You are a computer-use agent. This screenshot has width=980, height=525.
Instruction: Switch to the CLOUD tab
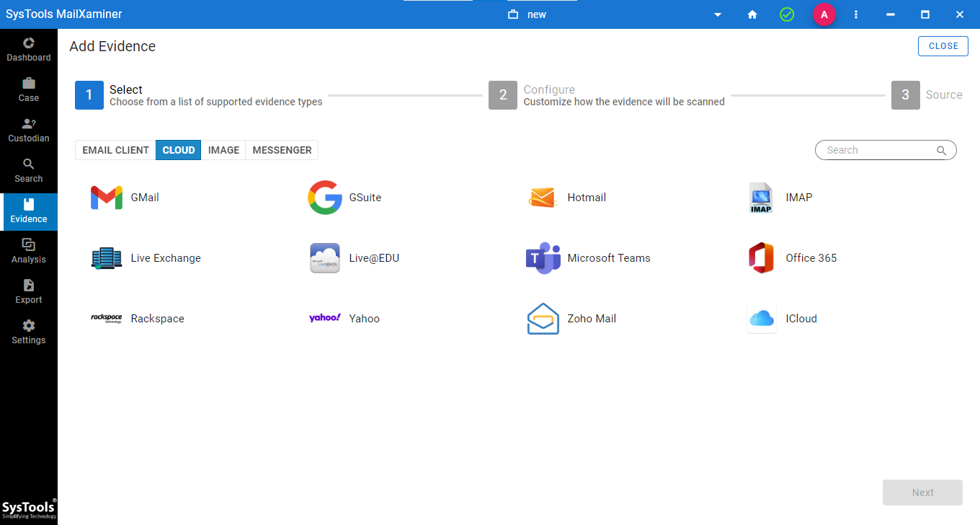click(179, 150)
